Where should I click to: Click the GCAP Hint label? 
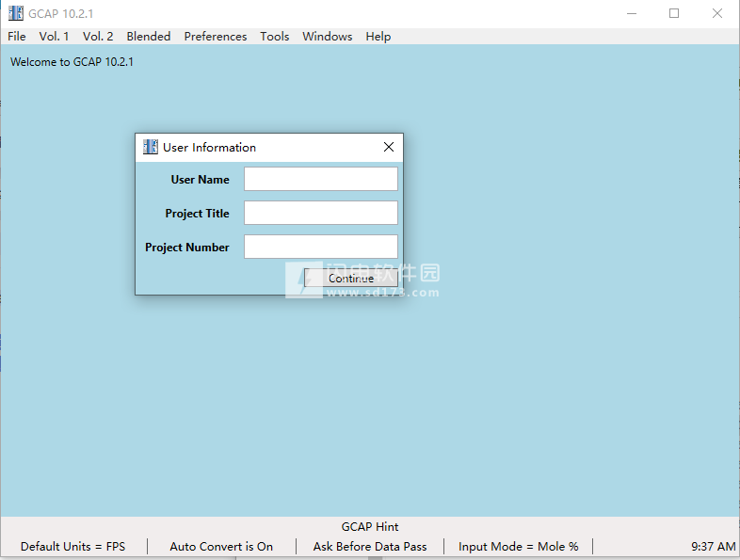coord(370,526)
